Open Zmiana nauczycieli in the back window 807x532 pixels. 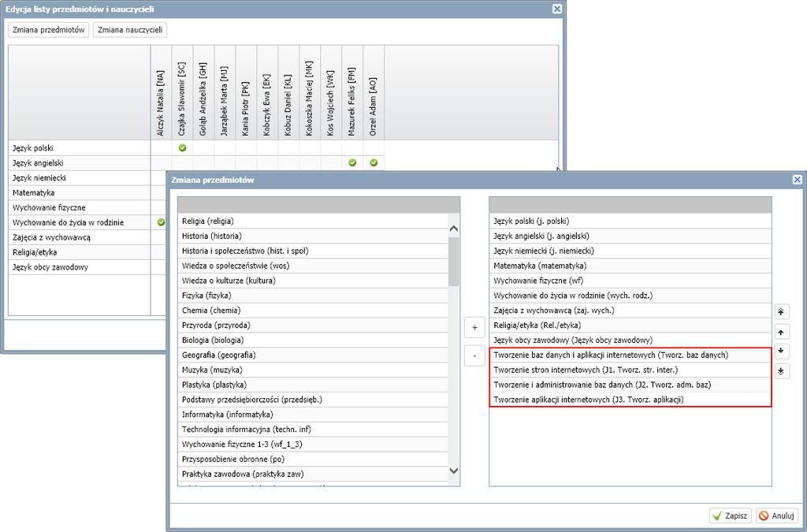click(130, 30)
